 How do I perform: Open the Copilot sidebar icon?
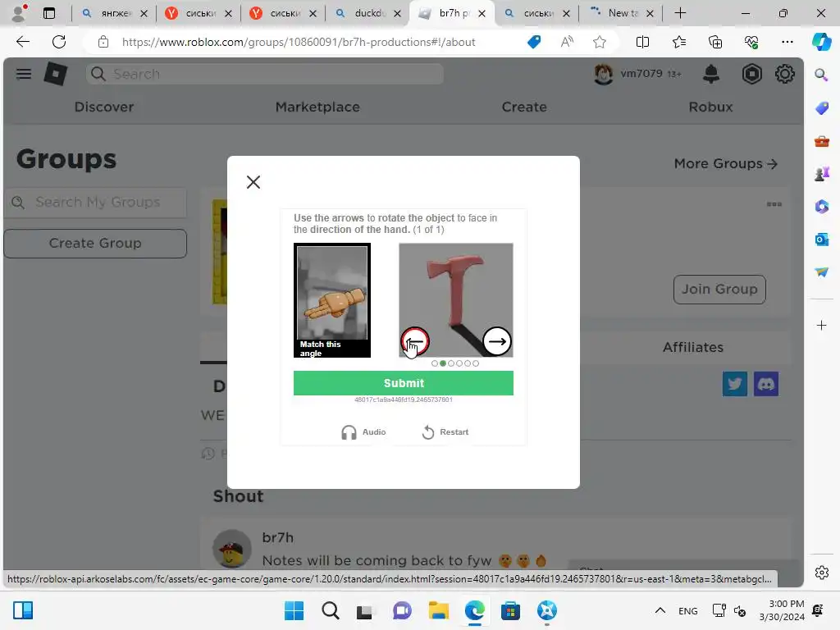point(821,42)
